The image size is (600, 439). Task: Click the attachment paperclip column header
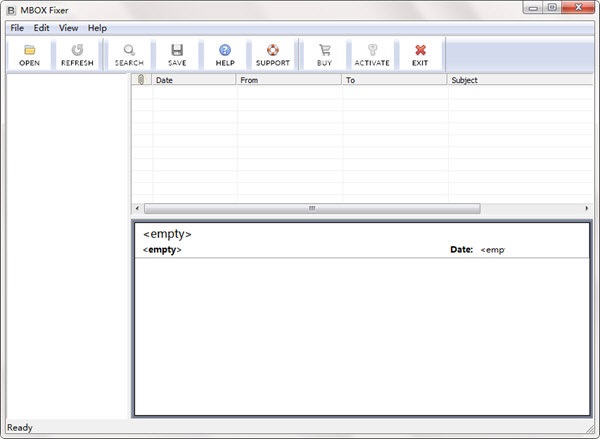coord(141,80)
